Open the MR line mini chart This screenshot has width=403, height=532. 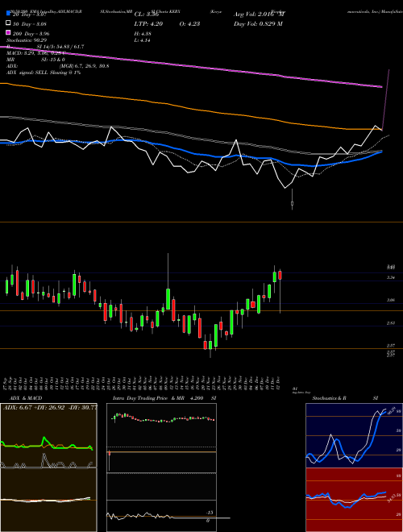click(161, 516)
